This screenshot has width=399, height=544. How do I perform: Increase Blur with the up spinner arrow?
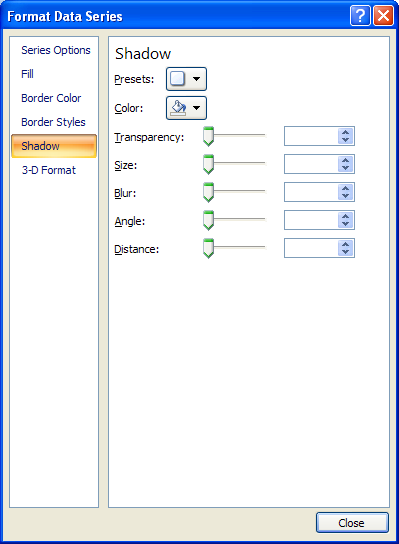tap(346, 188)
